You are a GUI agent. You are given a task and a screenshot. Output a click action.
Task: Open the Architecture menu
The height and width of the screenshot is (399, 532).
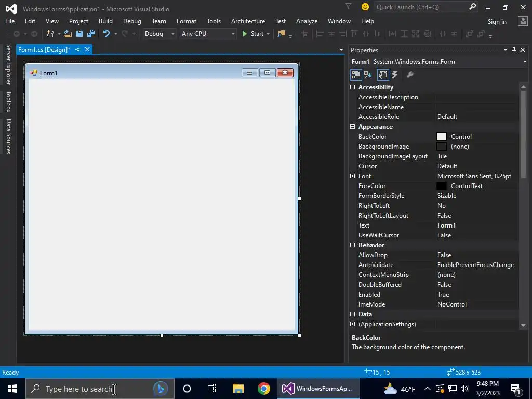coord(248,21)
